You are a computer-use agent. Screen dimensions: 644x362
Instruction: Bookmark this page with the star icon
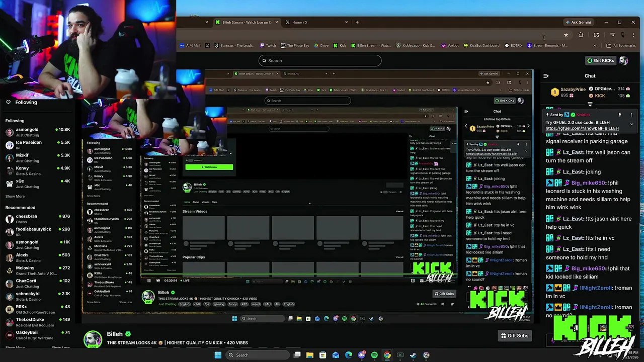tap(566, 35)
